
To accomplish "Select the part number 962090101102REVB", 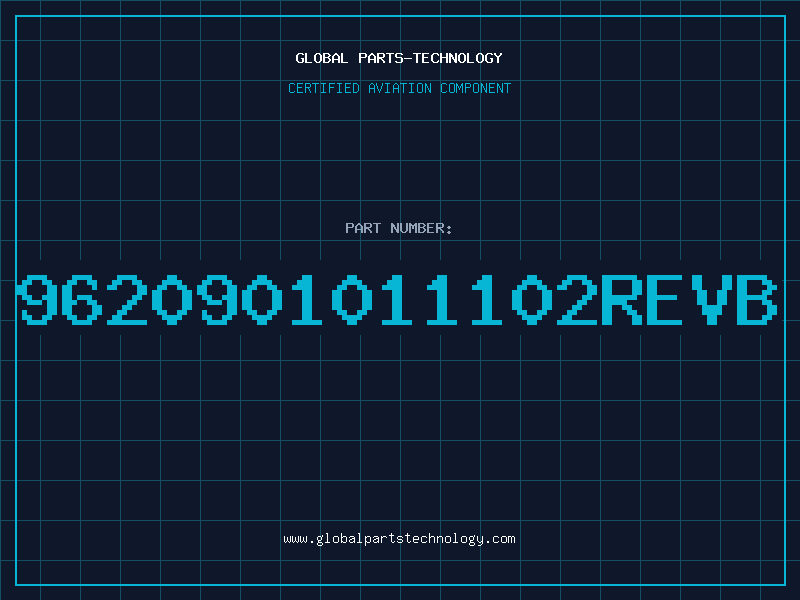I will coord(397,299).
